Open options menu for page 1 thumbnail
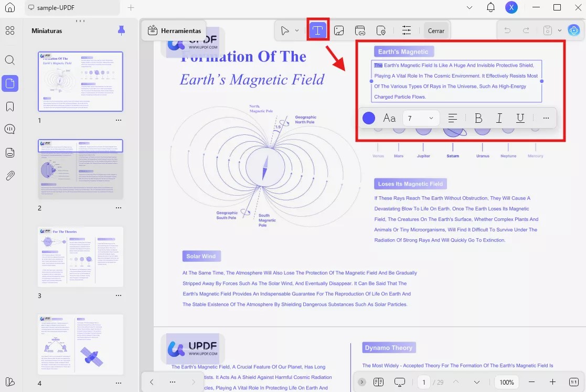The image size is (586, 392). [x=119, y=120]
